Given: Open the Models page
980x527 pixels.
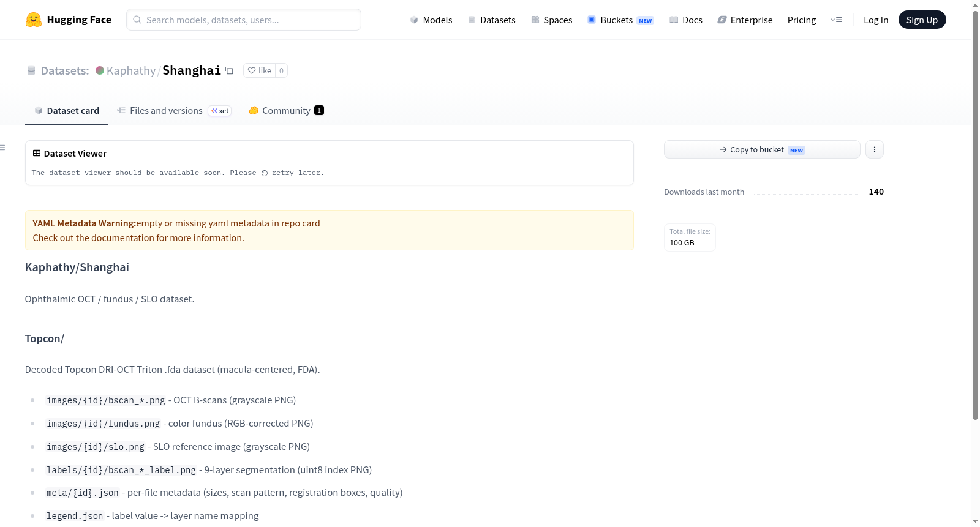Looking at the screenshot, I should point(431,20).
